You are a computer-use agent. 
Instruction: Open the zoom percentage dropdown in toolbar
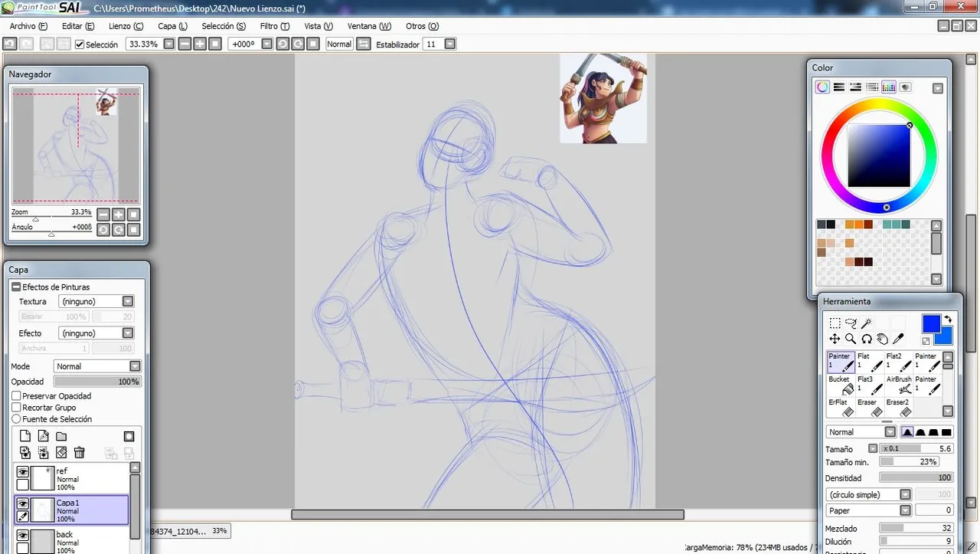tap(169, 44)
